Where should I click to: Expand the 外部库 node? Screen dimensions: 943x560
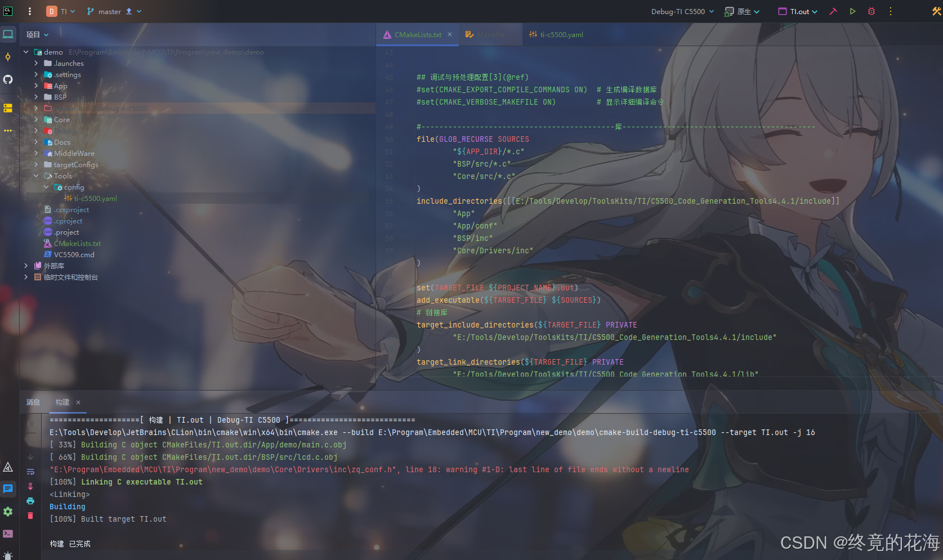point(26,266)
